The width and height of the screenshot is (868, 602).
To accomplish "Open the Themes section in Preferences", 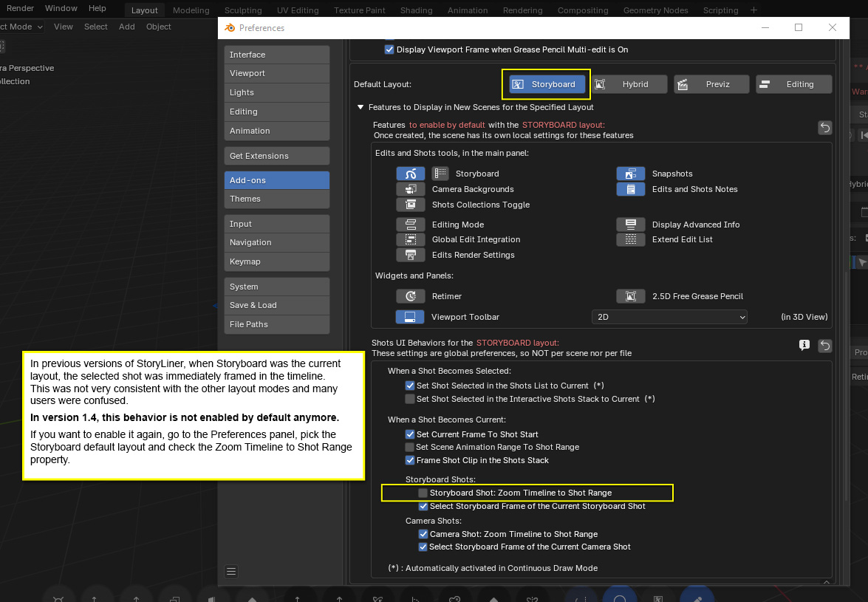I will coord(277,199).
